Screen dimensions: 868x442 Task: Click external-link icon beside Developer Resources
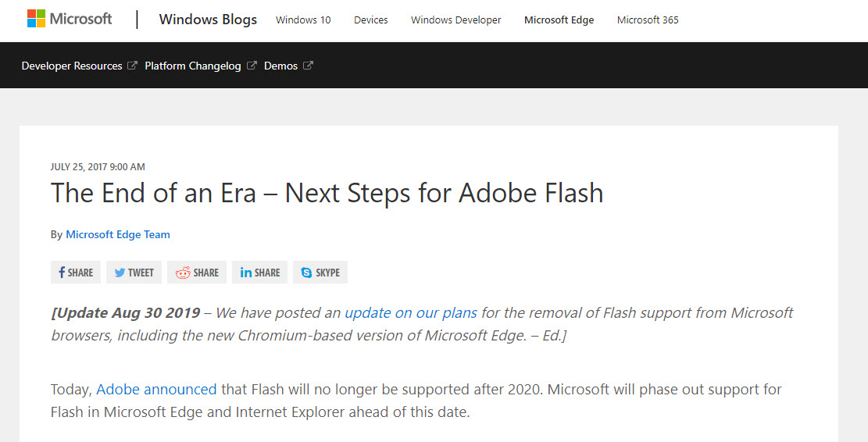[132, 66]
